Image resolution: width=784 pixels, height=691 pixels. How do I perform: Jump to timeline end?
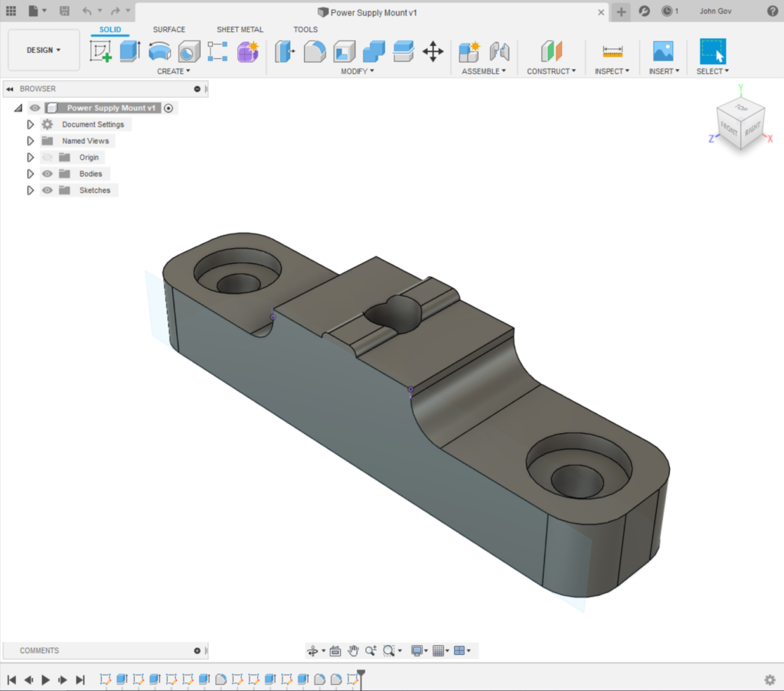[80, 680]
